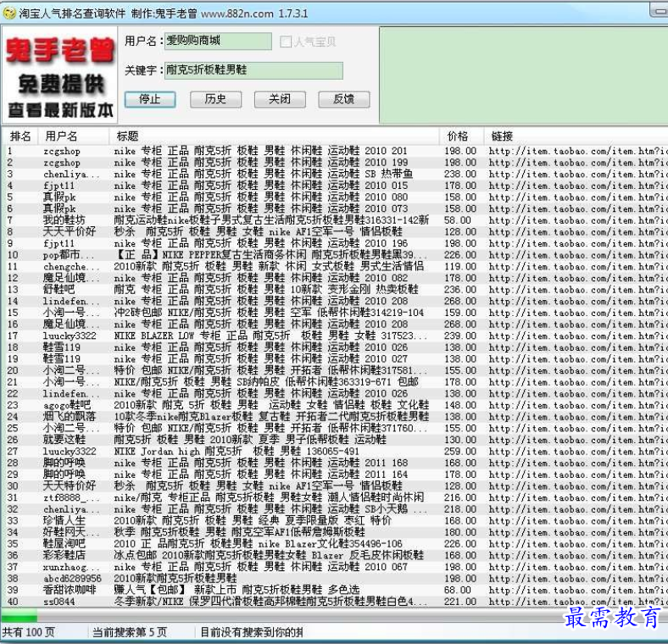This screenshot has width=668, height=644.
Task: Click link in rank 5 row
Action: tap(576, 197)
